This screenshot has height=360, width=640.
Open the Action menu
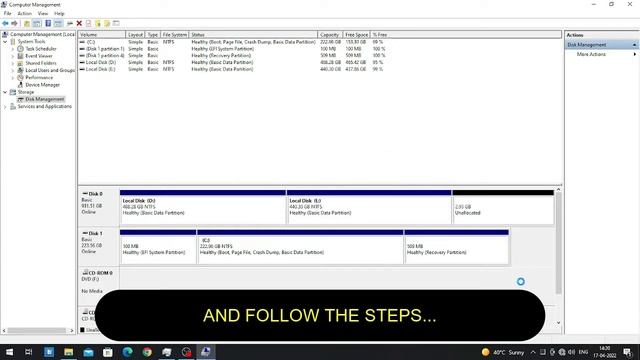pos(24,13)
